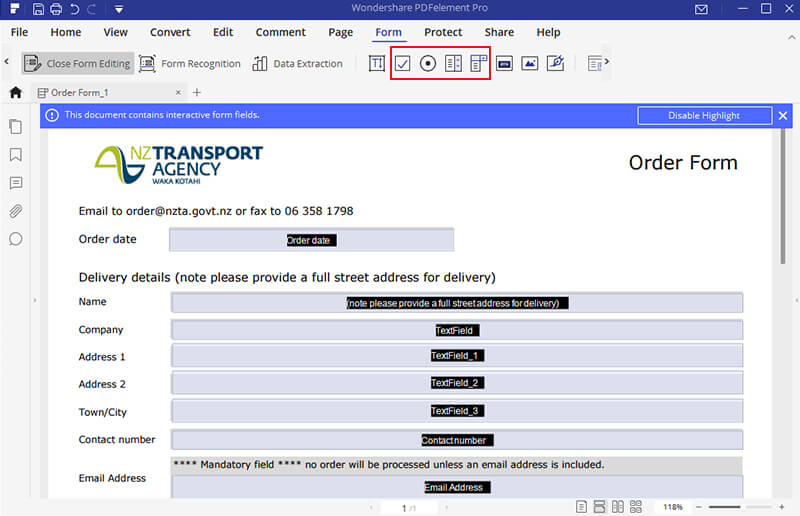Click the Name form field
800x516 pixels.
[x=457, y=303]
